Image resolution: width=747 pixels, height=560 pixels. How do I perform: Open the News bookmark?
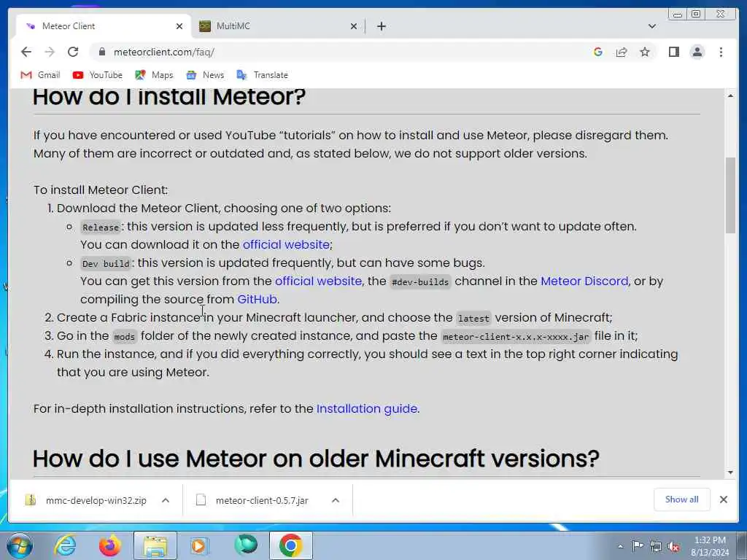205,75
